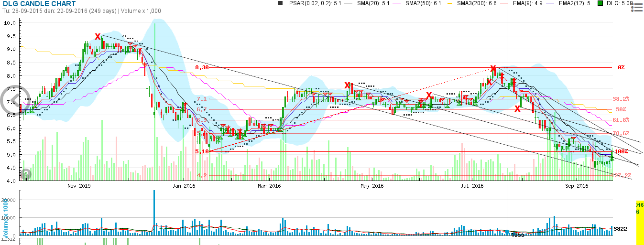This screenshot has height=245, width=644.
Task: Click the red X marker near late April
Action: (348, 85)
